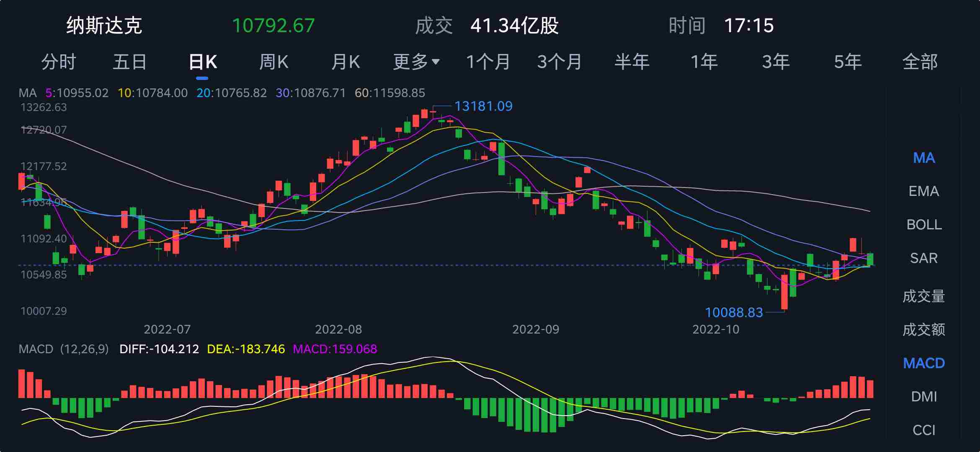Click the DEA:-183.746 value

click(x=246, y=349)
